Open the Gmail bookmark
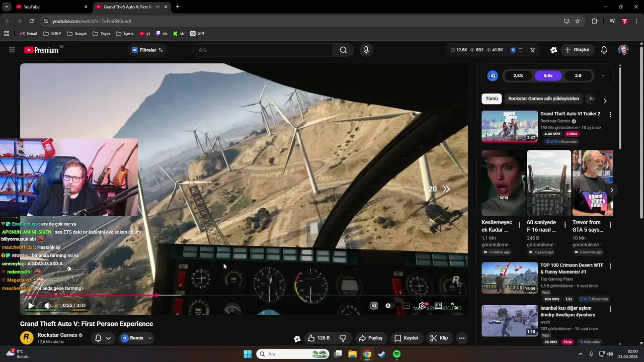Screen dimensions: 644x362 click(28, 34)
